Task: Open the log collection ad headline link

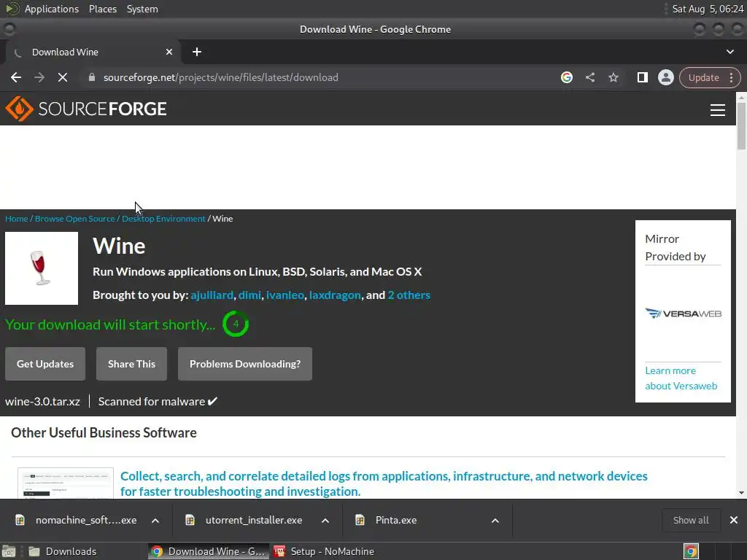Action: tap(384, 483)
